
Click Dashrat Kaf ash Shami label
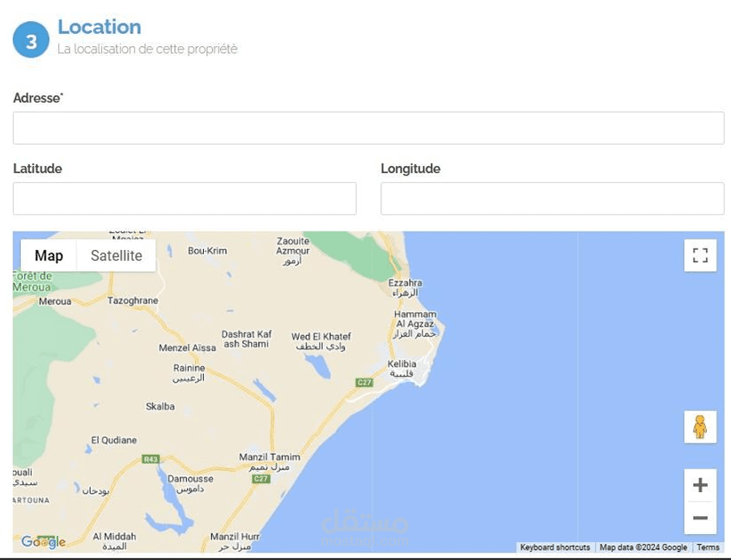click(x=246, y=339)
